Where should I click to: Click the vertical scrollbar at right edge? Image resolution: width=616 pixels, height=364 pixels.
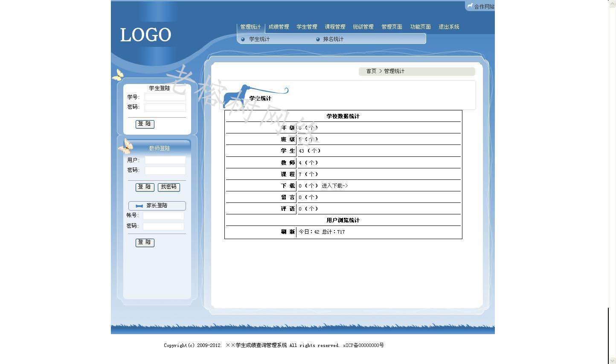coord(612,182)
